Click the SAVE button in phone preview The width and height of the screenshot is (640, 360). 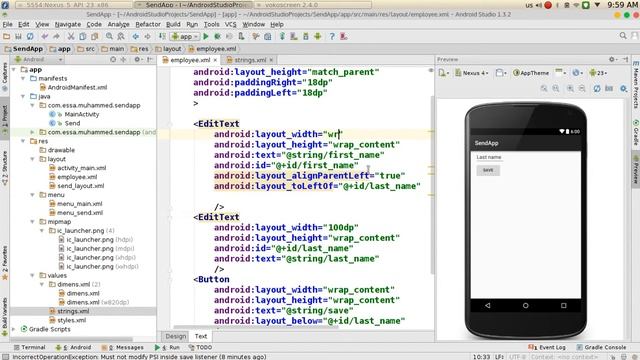click(488, 170)
